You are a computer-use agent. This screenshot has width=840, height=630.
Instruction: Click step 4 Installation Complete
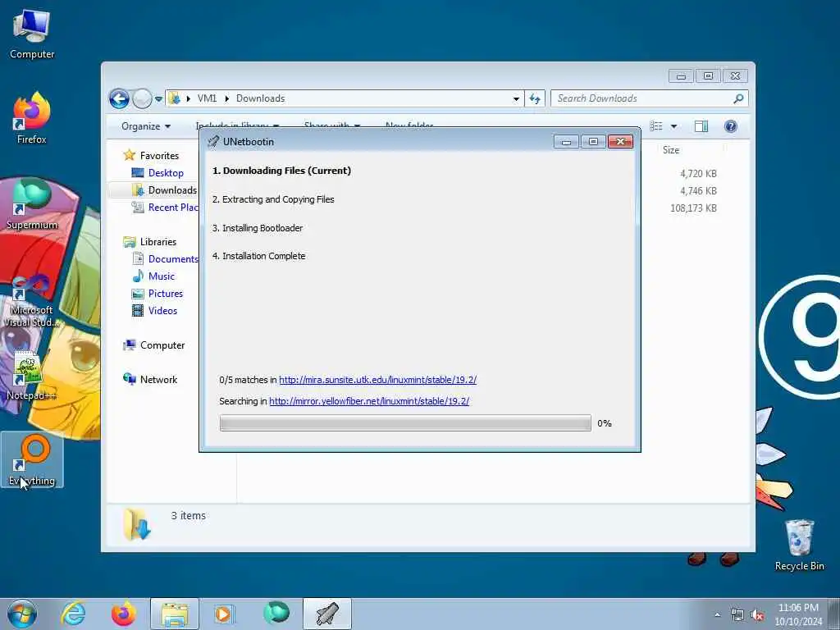pyautogui.click(x=258, y=256)
